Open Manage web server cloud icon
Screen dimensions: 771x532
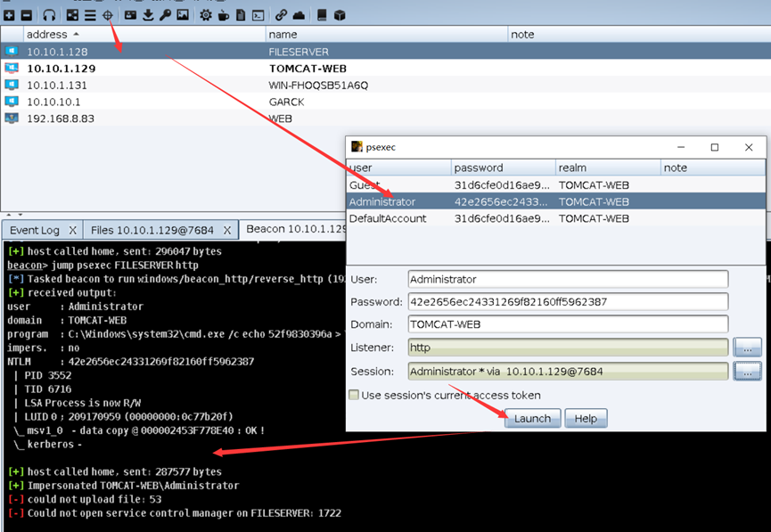[299, 15]
